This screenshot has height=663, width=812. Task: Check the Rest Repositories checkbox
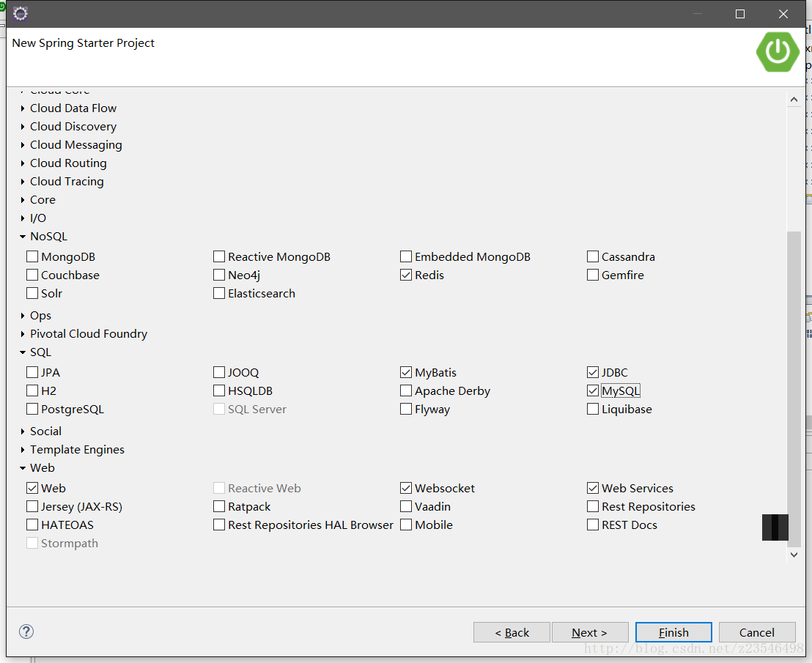[593, 507]
